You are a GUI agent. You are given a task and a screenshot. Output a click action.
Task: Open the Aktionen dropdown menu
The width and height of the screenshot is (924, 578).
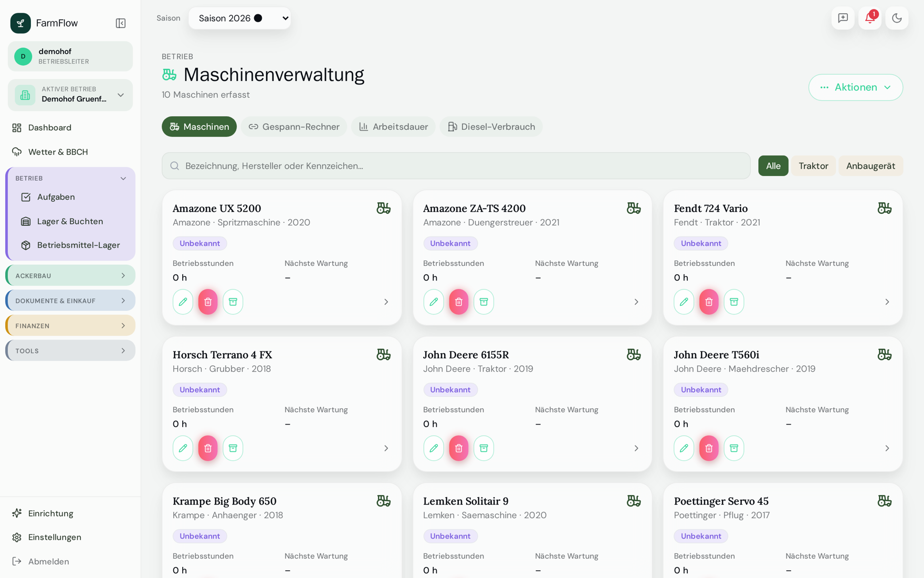coord(856,87)
